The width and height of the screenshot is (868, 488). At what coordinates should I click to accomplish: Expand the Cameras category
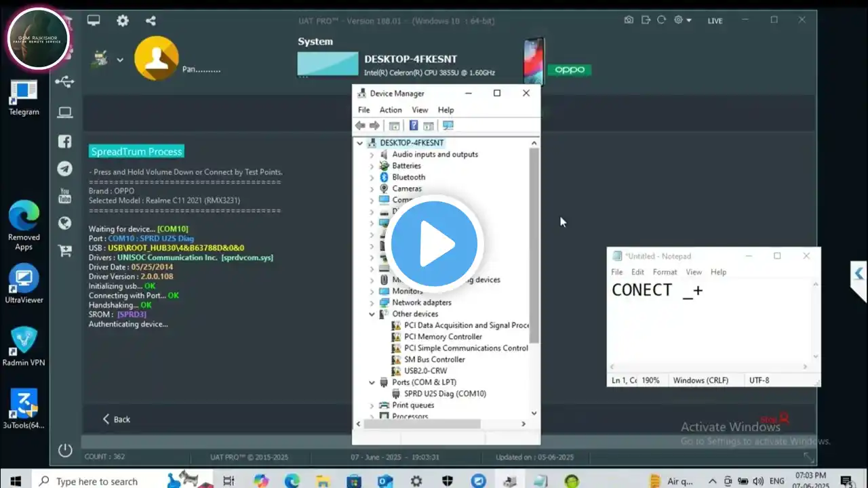[x=372, y=189]
